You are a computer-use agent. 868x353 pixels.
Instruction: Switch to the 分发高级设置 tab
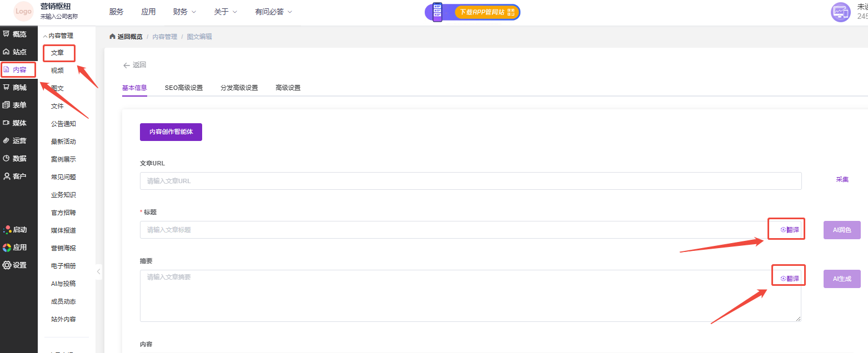(239, 88)
